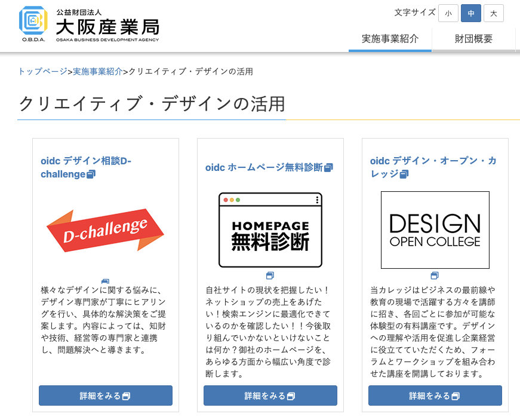520x420 pixels.
Task: Click 詳細をみる for oidc ホームページ無料診断
Action: tap(270, 396)
